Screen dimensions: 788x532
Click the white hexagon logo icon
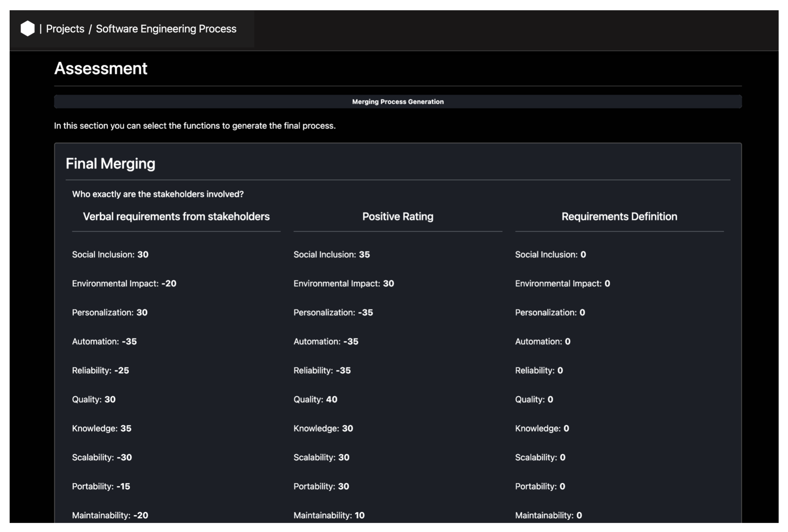(x=28, y=28)
